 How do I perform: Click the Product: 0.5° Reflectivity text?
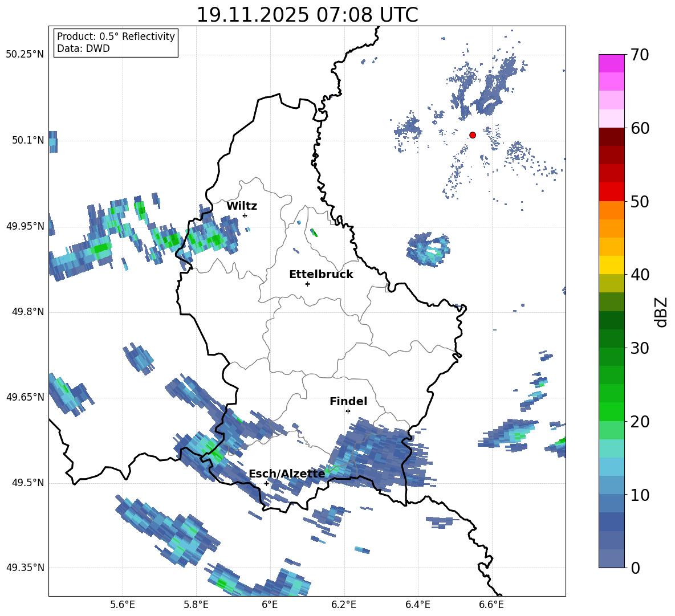point(116,36)
